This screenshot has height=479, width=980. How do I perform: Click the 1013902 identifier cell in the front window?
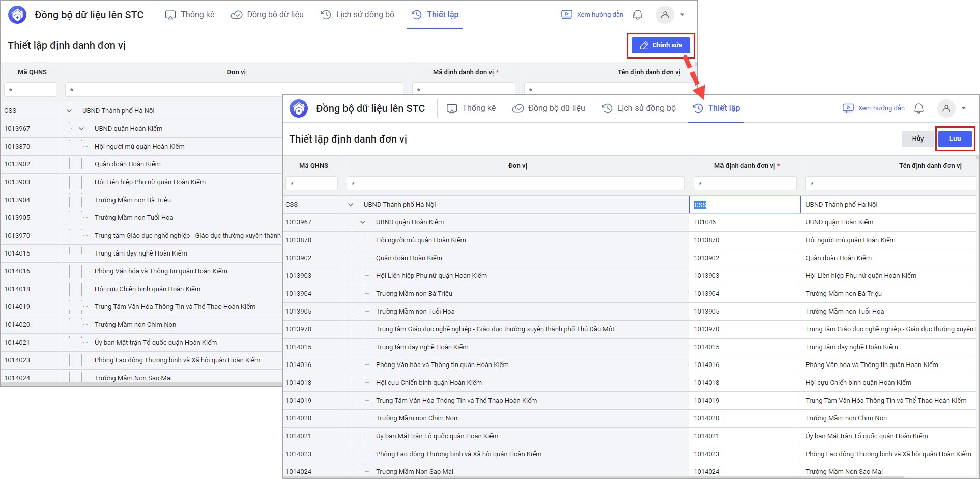(x=745, y=258)
